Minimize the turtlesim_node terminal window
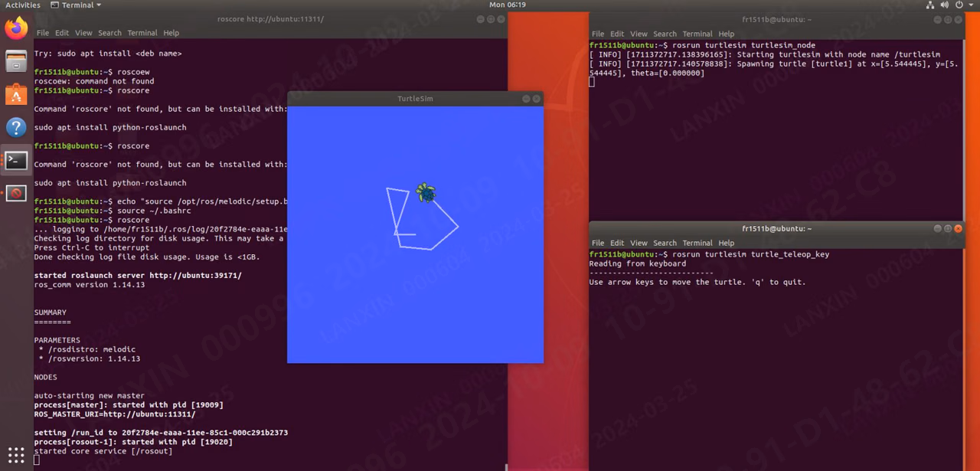The height and width of the screenshot is (471, 980). point(938,20)
